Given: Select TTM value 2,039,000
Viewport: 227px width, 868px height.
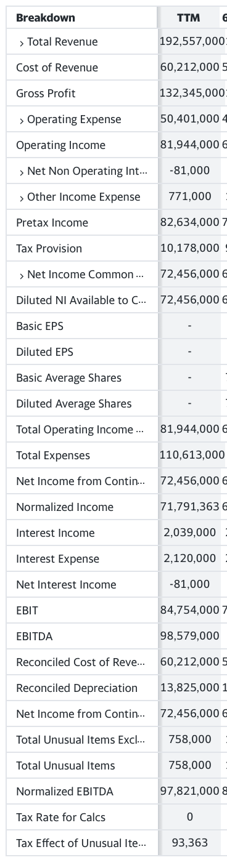Looking at the screenshot, I should (x=189, y=533).
